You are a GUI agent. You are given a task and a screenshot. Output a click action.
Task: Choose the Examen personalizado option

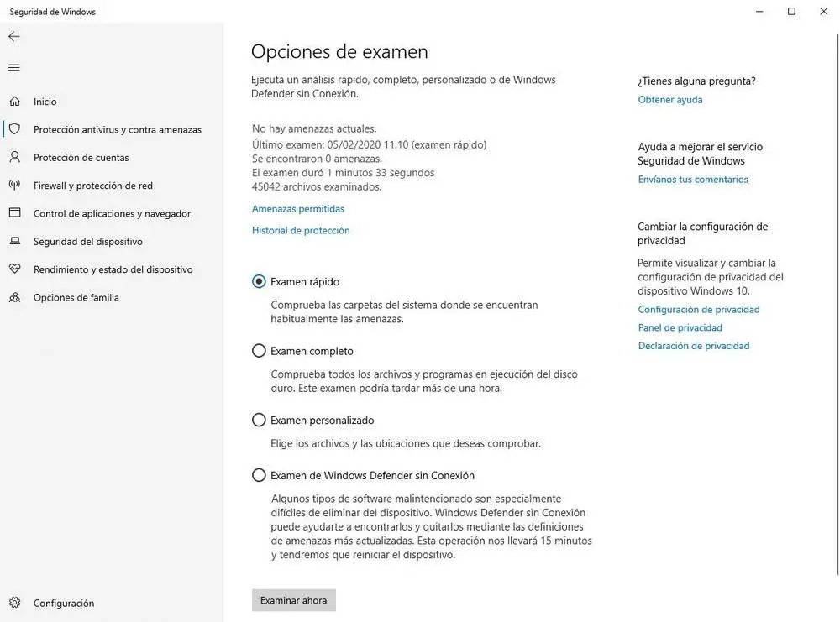(x=259, y=420)
